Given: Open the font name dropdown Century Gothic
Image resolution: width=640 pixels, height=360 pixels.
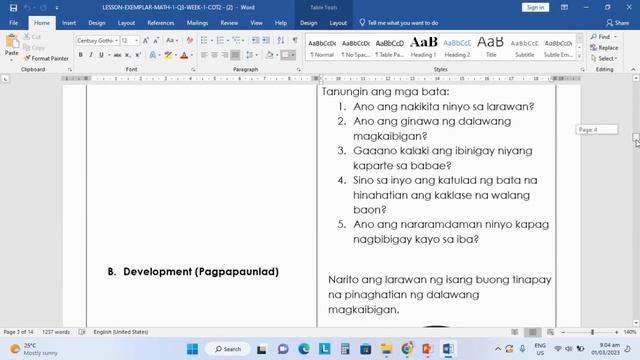Looking at the screenshot, I should point(116,40).
